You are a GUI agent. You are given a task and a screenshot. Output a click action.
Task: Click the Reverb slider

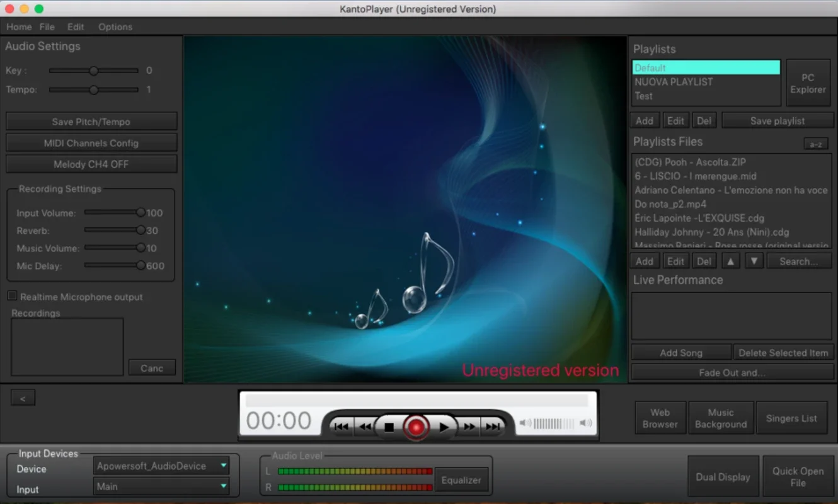click(115, 231)
